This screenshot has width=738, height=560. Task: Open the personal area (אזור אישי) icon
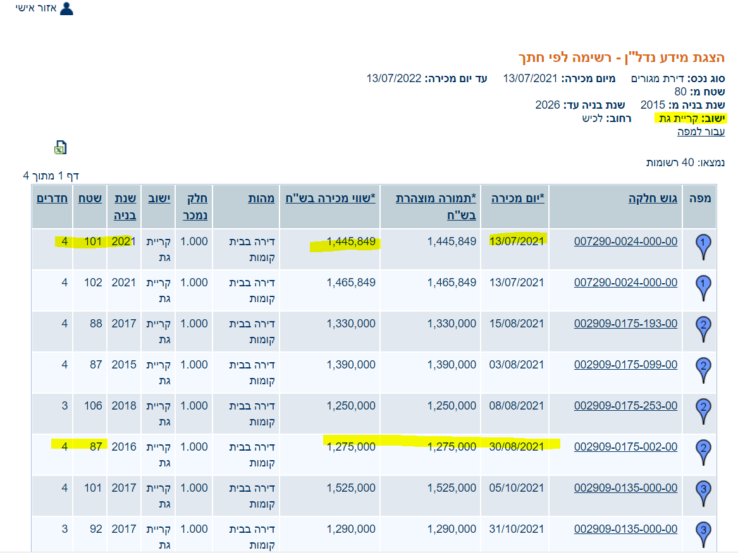coord(66,9)
